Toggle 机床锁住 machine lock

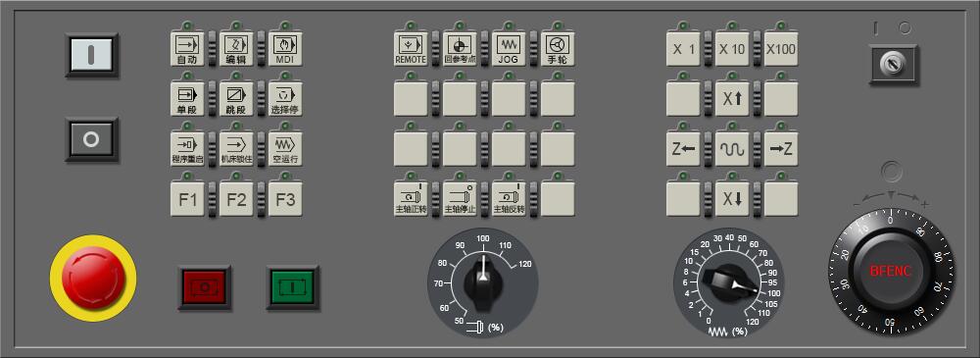236,148
